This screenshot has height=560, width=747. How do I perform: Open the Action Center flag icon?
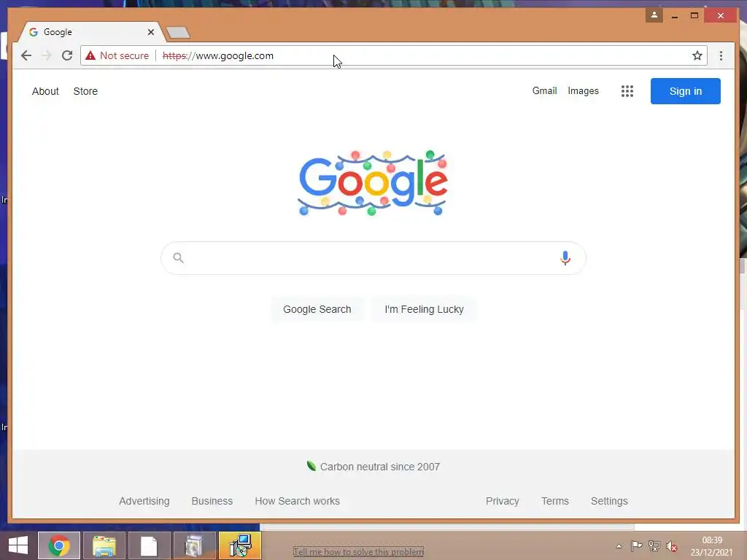click(x=636, y=546)
